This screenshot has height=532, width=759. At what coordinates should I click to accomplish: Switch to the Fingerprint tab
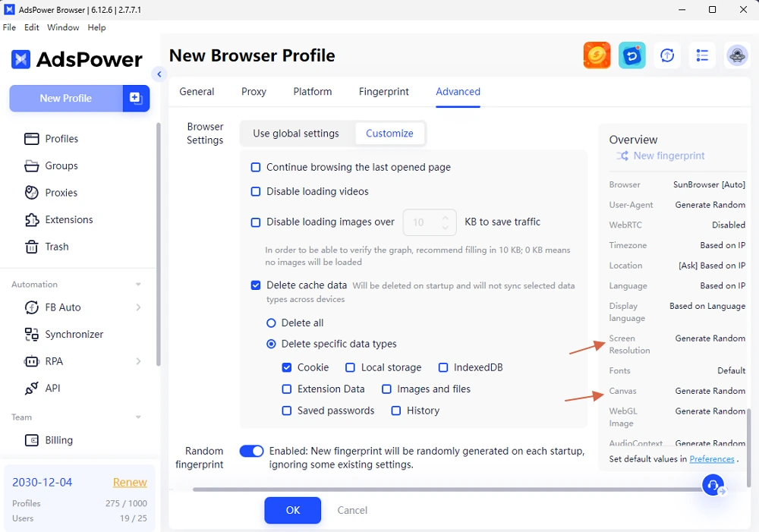(383, 92)
